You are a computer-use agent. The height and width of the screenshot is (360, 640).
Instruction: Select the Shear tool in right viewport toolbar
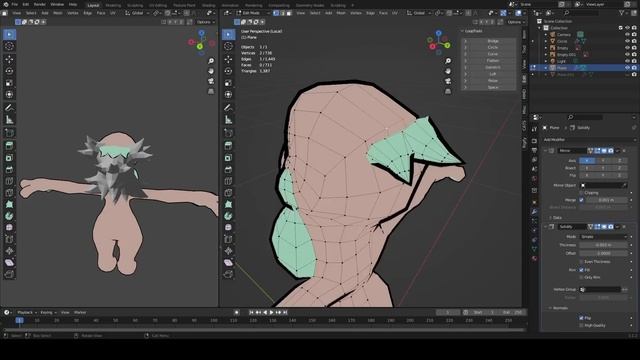pyautogui.click(x=228, y=262)
